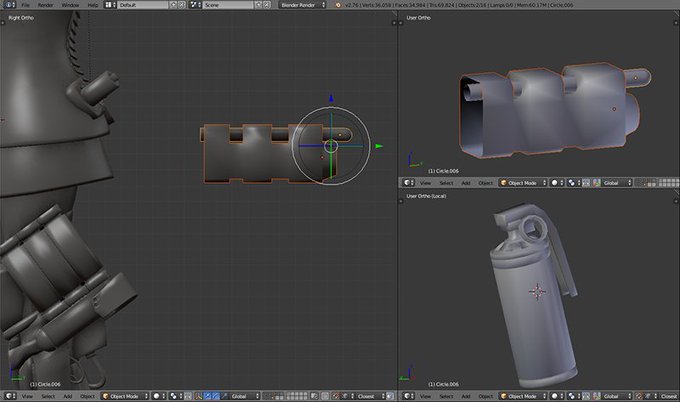Screen dimensions: 680x402
Task: Click editor type icon in bottom-right viewport header
Action: click(x=407, y=396)
